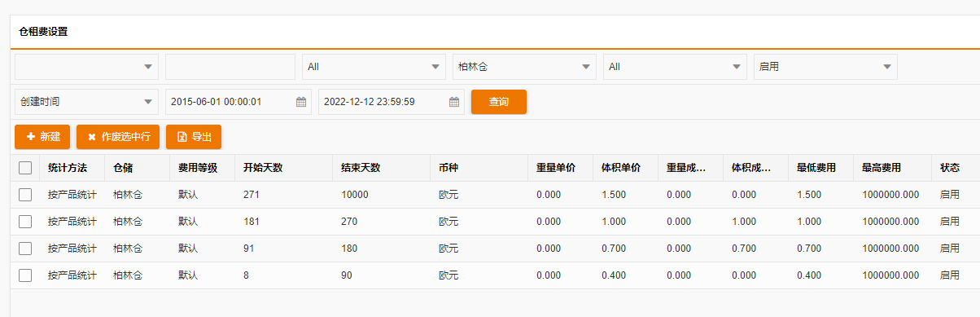Open the first empty filter dropdown
This screenshot has width=980, height=317.
click(x=86, y=67)
